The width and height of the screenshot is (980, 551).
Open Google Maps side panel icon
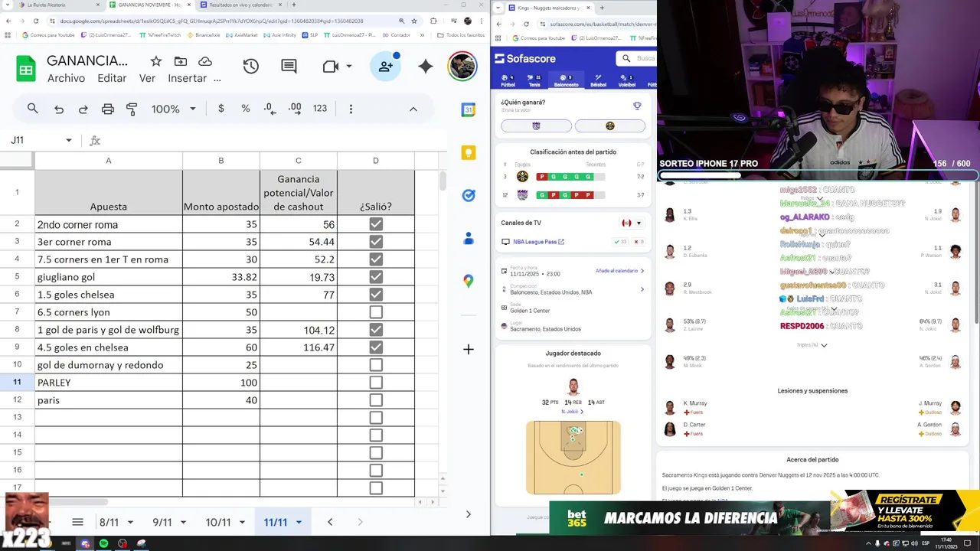click(x=469, y=281)
